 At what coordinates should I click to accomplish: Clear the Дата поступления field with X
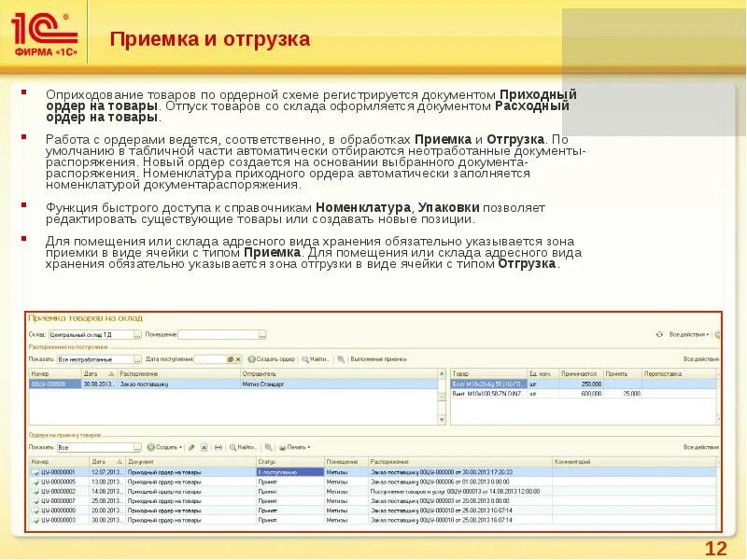click(238, 359)
